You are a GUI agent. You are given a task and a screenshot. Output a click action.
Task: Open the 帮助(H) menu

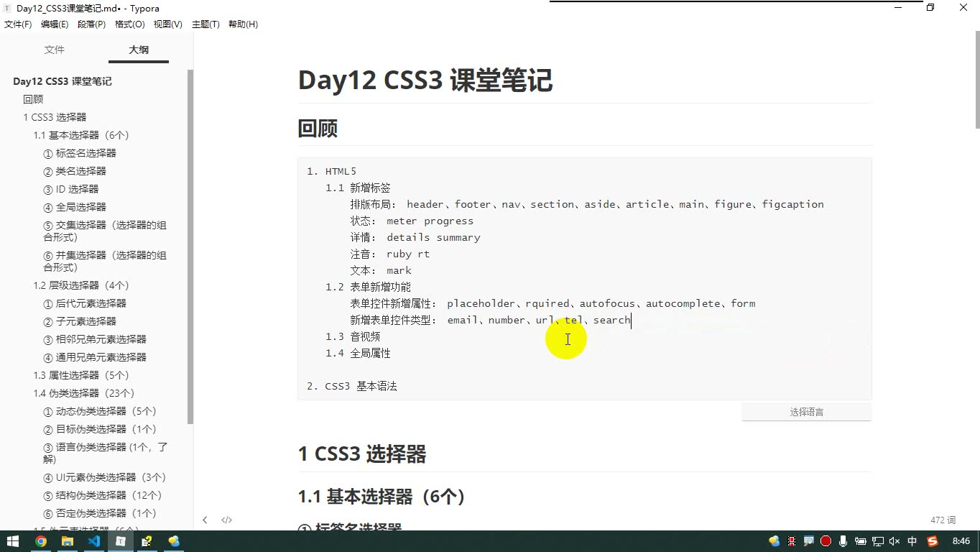pos(243,24)
